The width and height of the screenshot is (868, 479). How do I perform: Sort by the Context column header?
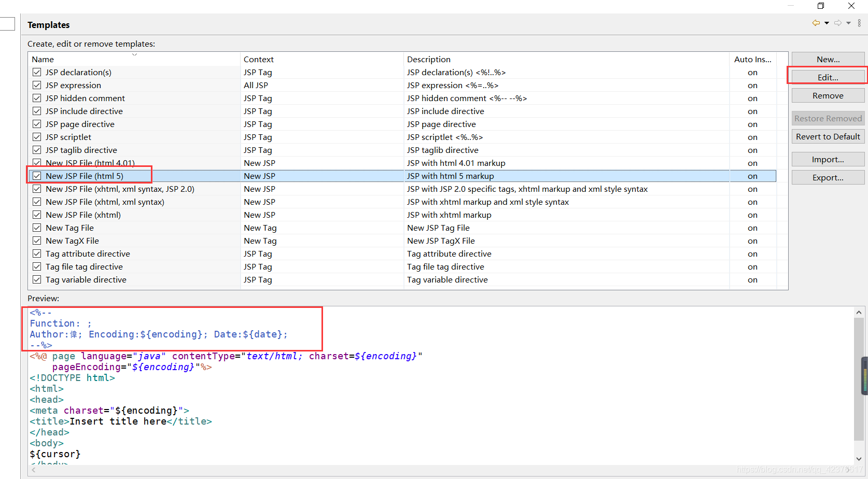point(321,59)
